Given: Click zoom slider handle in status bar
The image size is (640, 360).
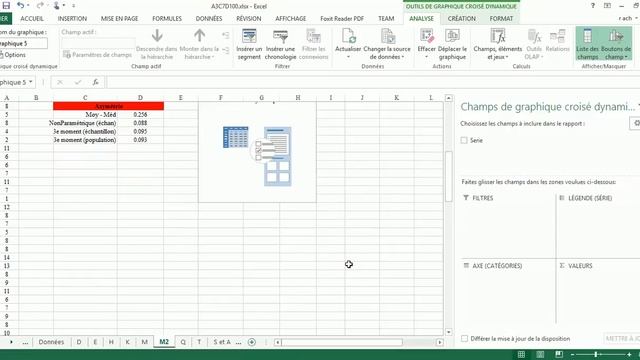Looking at the screenshot, I should tap(596, 354).
